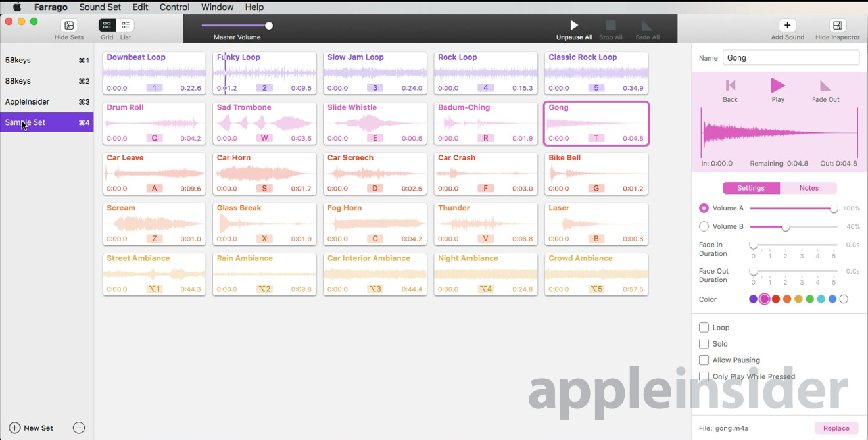Click the Fade Out icon in inspector
Screen dimensions: 868x440
point(825,86)
